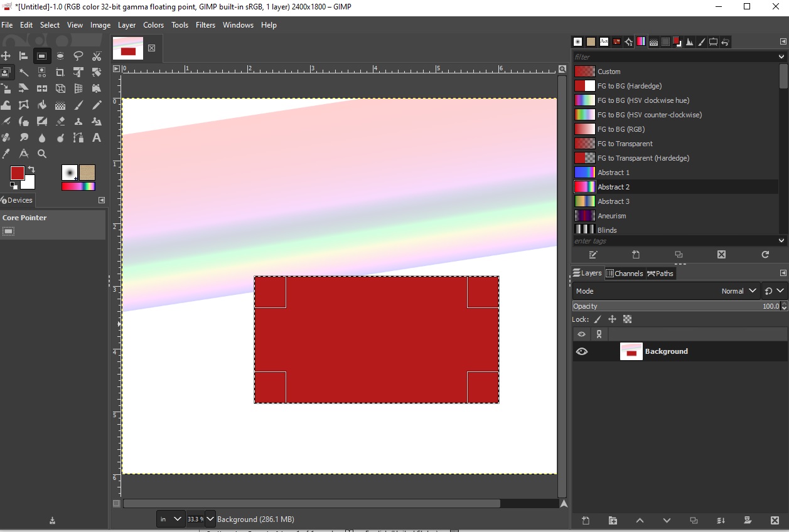The image size is (789, 532).
Task: Select the Alignment tool
Action: point(24,56)
